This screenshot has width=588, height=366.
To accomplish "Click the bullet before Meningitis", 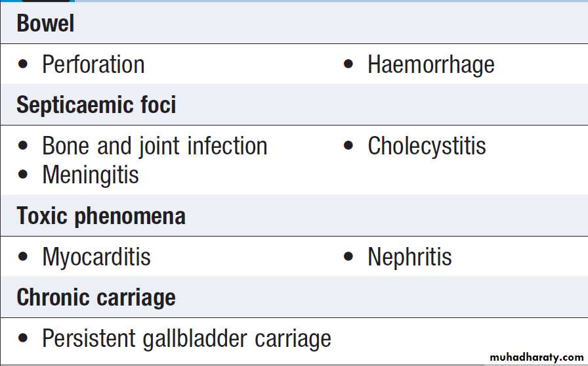I will (24, 175).
